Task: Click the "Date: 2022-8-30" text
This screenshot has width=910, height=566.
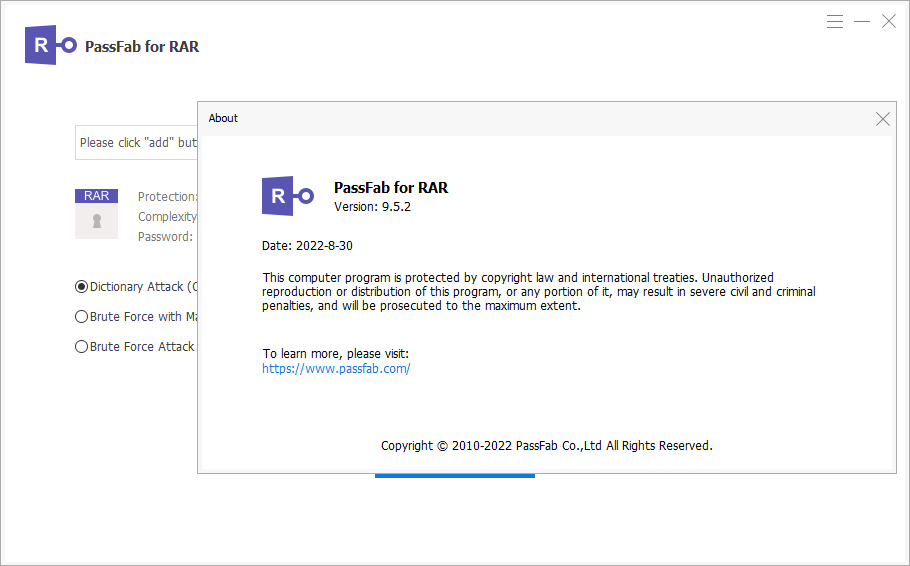Action: point(307,246)
